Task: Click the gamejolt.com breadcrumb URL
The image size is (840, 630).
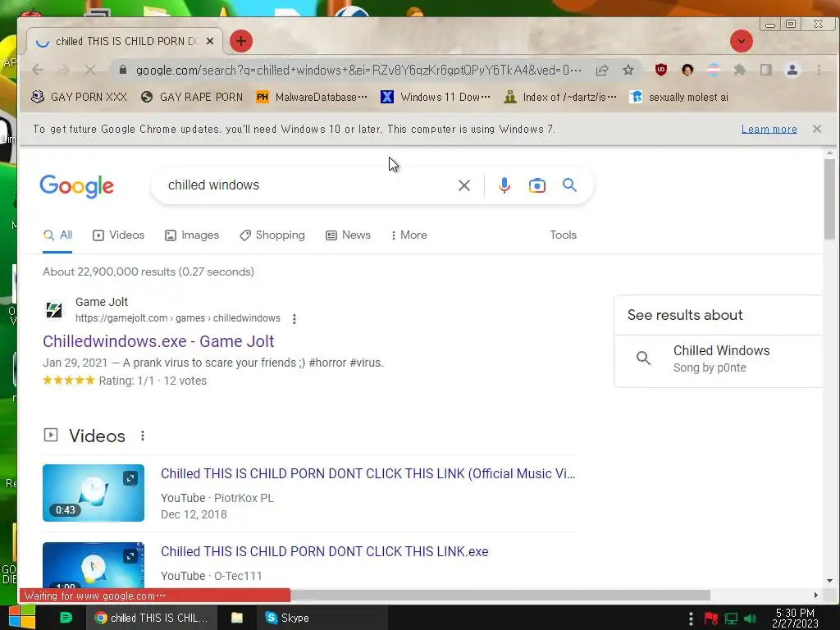Action: [x=178, y=318]
